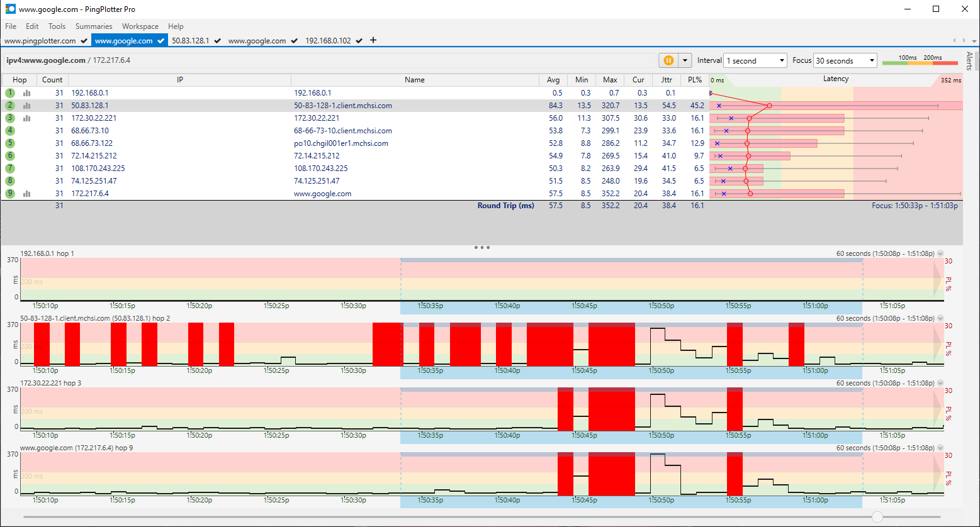This screenshot has height=527, width=980.
Task: Click the three-dot panel splitter handle
Action: click(x=482, y=247)
